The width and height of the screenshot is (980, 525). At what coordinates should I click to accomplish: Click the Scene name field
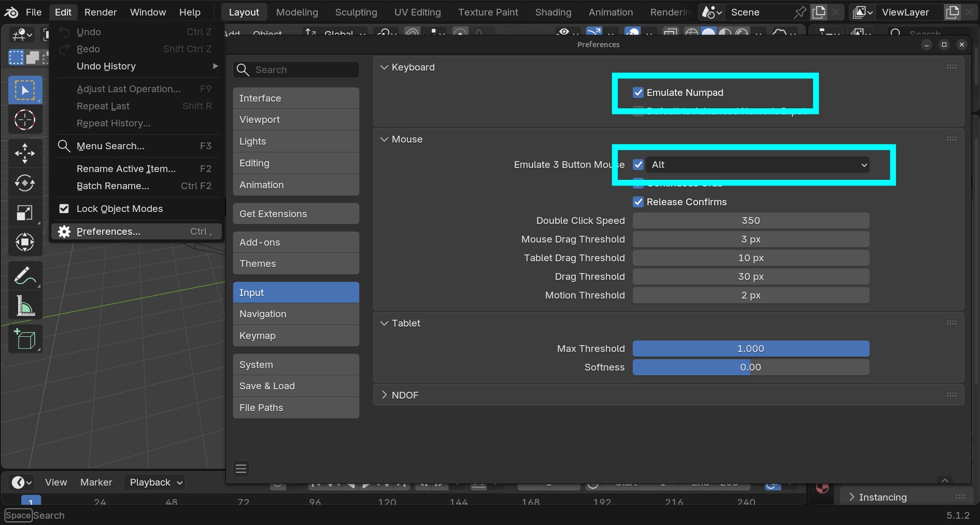[x=758, y=12]
